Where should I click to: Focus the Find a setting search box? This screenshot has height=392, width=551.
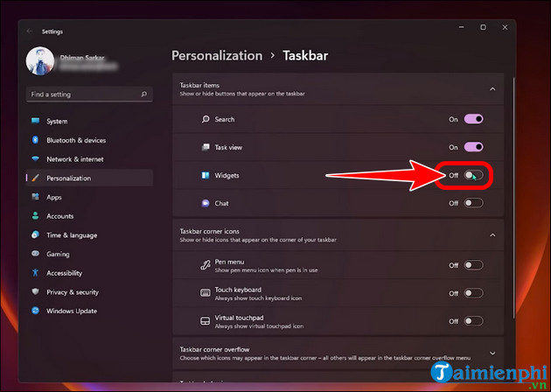[x=89, y=94]
